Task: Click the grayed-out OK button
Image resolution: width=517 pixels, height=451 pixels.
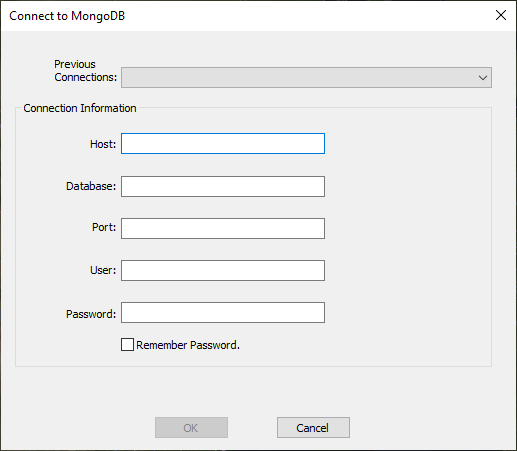Action: tap(191, 427)
